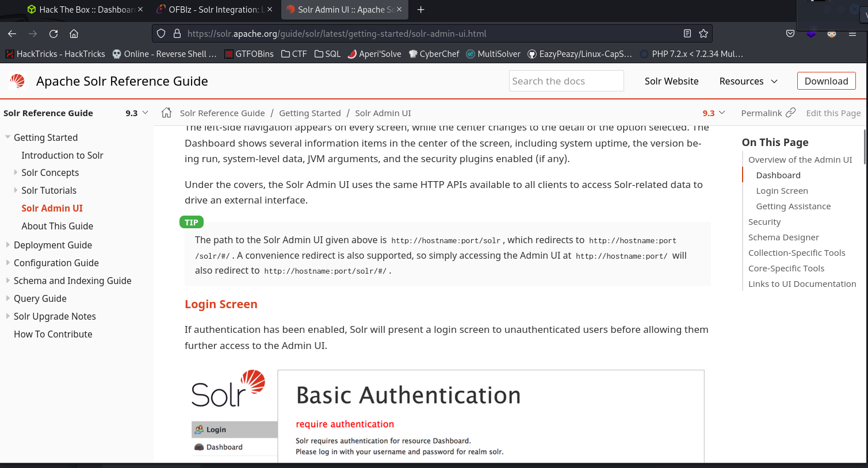Close the Hack The Box tab
The width and height of the screenshot is (868, 468).
tap(140, 10)
